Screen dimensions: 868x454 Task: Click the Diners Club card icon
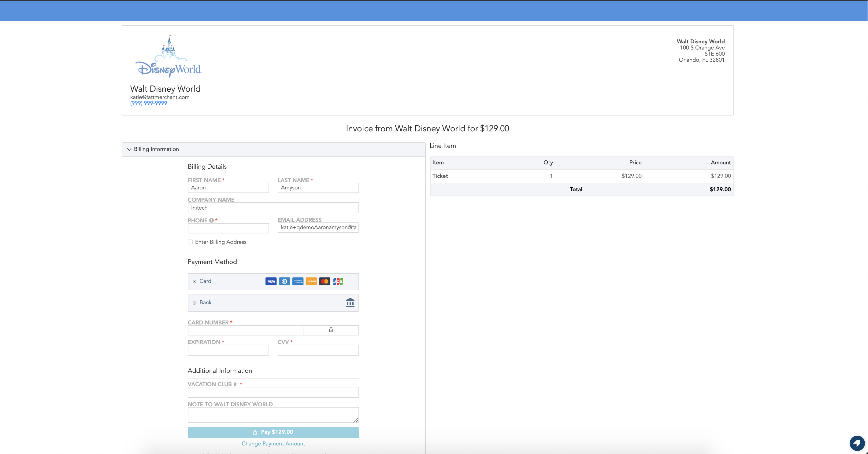point(284,281)
